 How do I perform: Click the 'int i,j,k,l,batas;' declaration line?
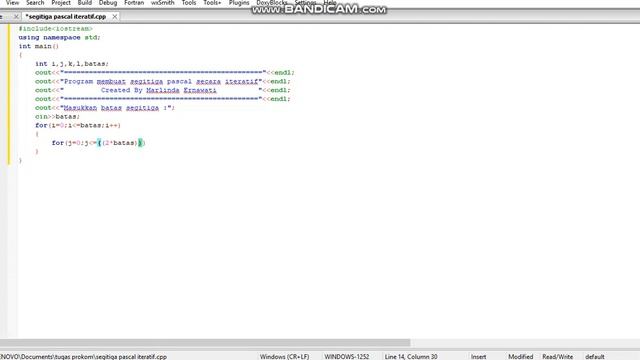point(72,64)
